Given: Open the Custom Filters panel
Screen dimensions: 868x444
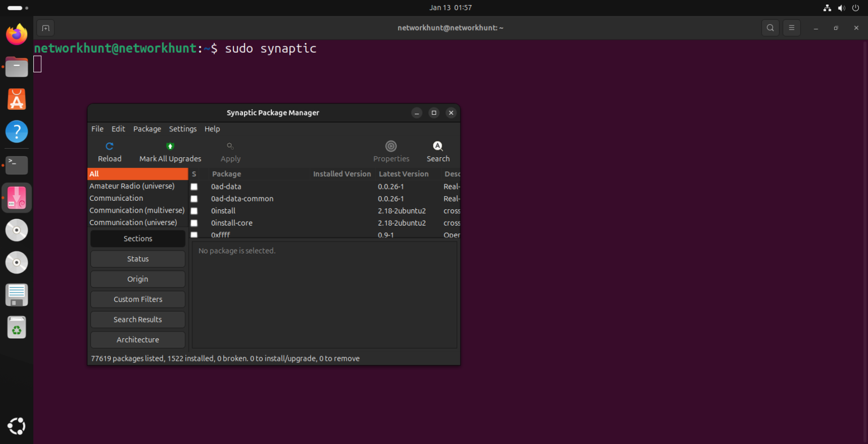Looking at the screenshot, I should tap(137, 299).
